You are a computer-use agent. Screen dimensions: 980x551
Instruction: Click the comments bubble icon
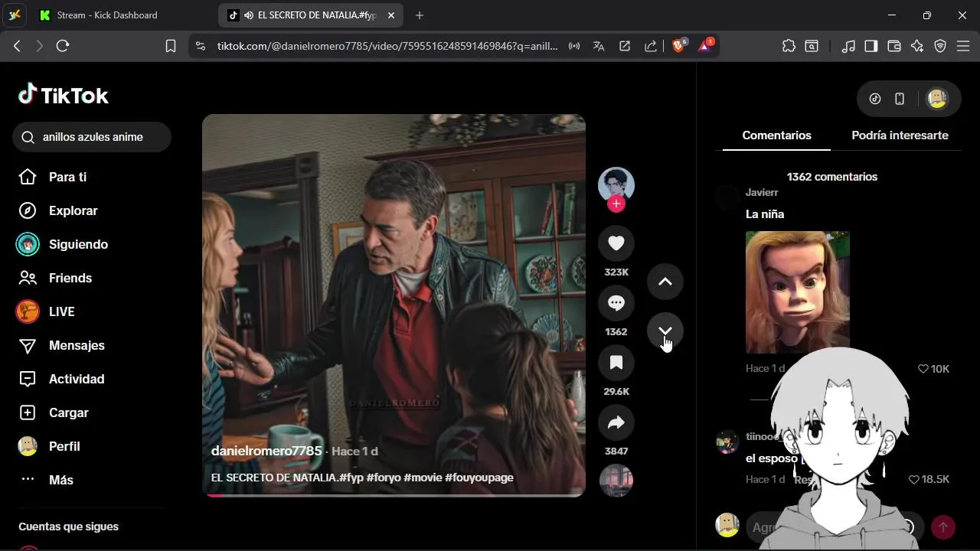(616, 303)
